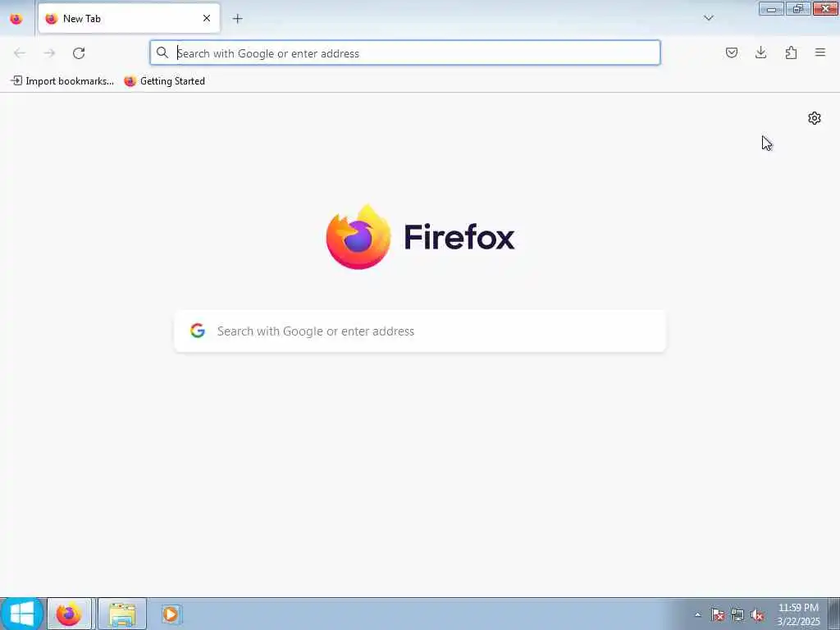Screen dimensions: 840x630
Task: Click Import bookmarks link
Action: click(62, 81)
